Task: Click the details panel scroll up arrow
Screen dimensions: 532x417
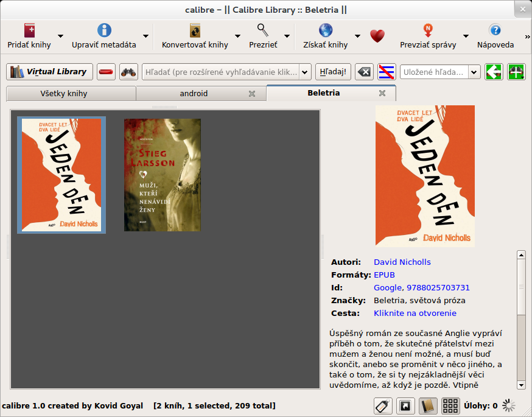Action: click(521, 255)
